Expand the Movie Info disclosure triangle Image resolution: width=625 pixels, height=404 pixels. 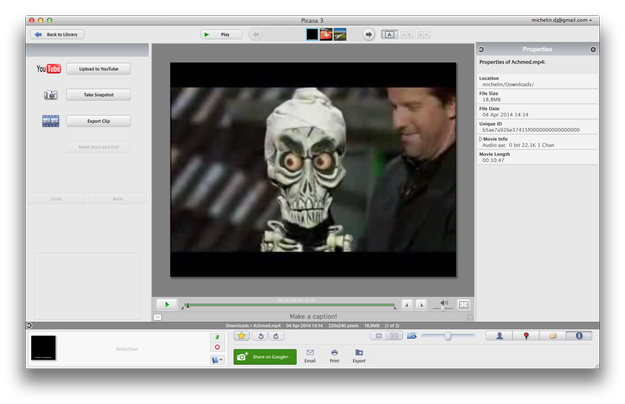(481, 139)
